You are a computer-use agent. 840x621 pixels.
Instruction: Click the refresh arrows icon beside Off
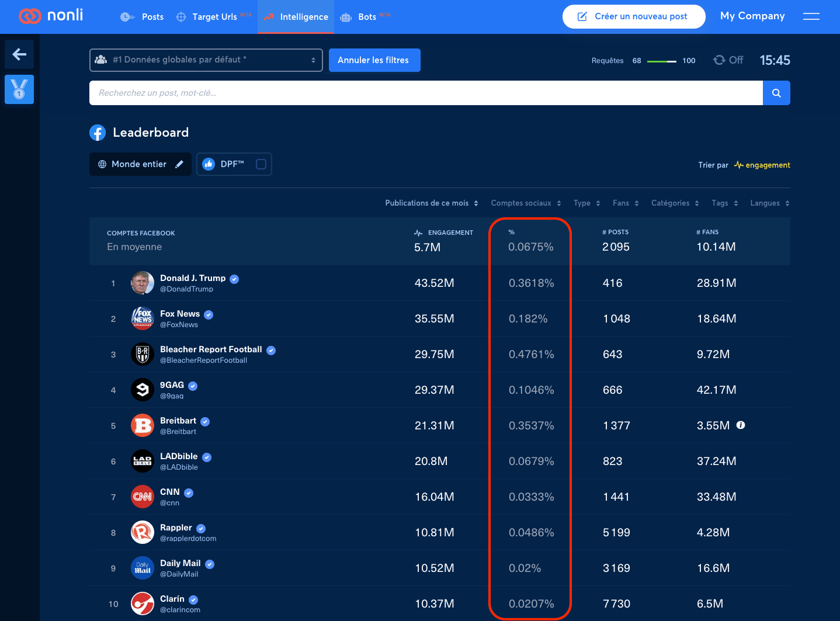click(719, 60)
